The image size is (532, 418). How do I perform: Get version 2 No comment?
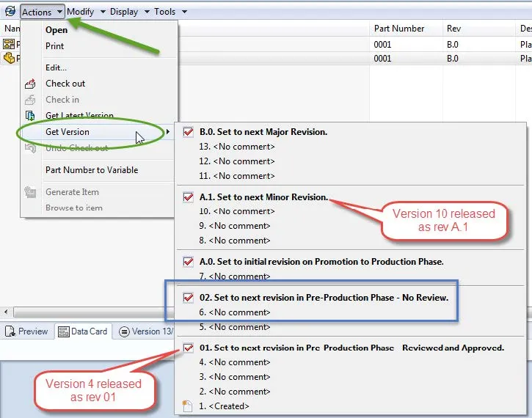pos(234,391)
